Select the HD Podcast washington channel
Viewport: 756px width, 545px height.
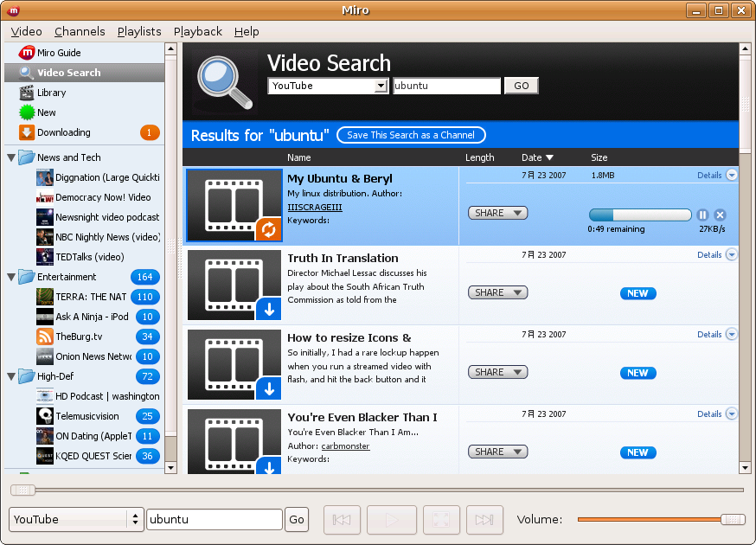[x=98, y=396]
